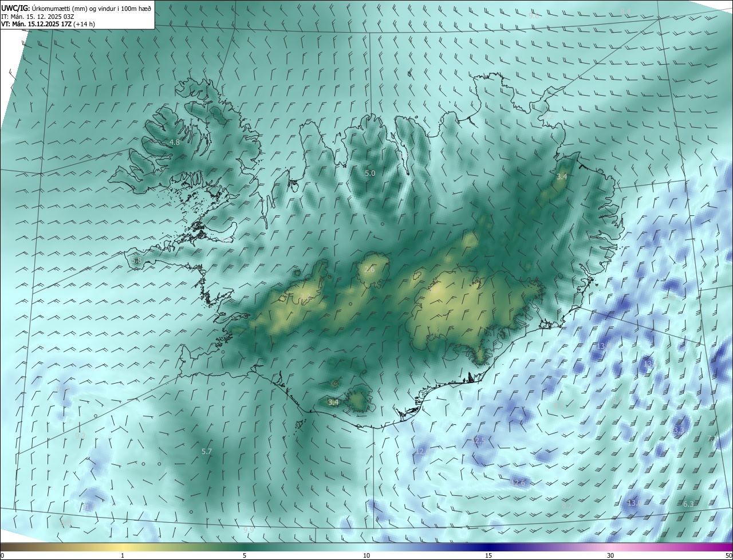Click the 6.3 value over the sea
Image resolution: width=733 pixels, height=560 pixels.
click(x=688, y=504)
